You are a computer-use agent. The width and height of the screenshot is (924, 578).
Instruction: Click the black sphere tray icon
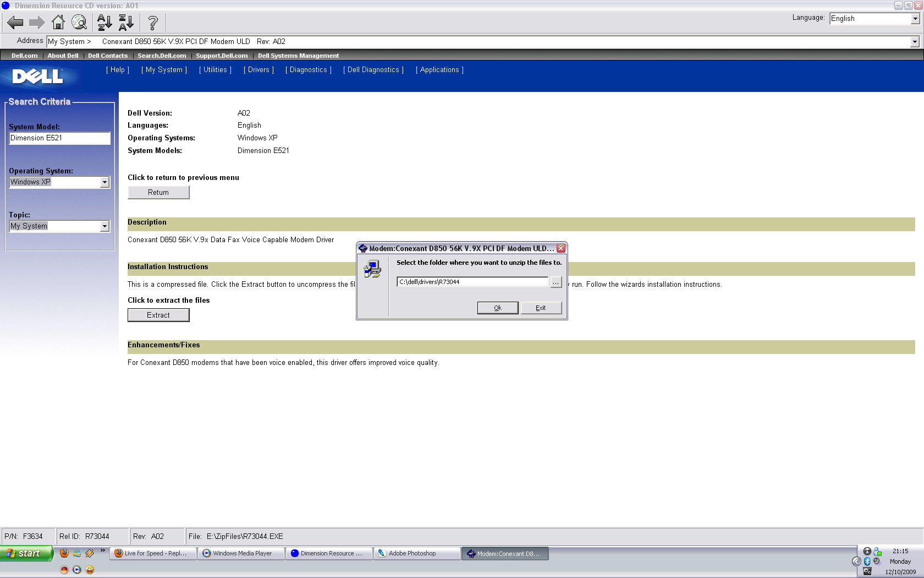click(x=867, y=552)
